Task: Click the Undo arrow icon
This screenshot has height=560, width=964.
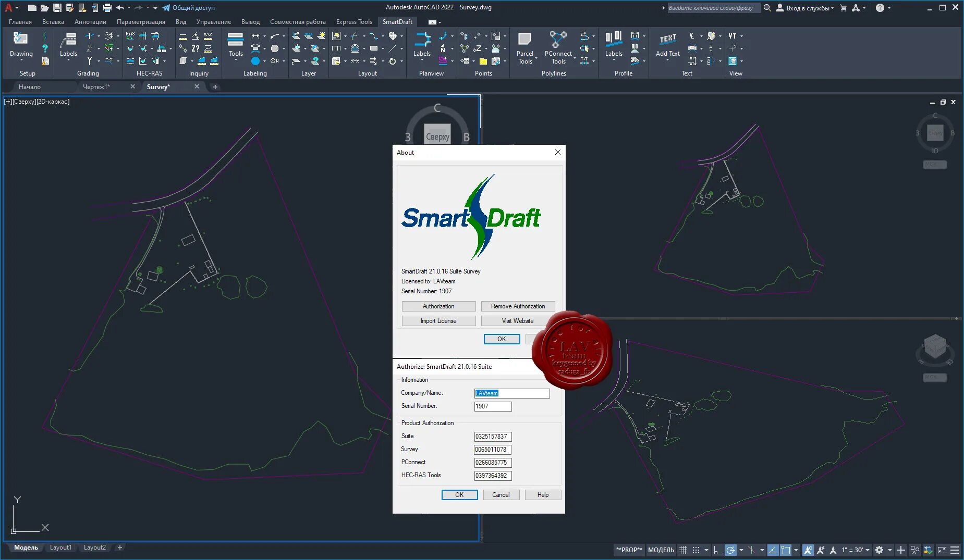Action: (120, 8)
